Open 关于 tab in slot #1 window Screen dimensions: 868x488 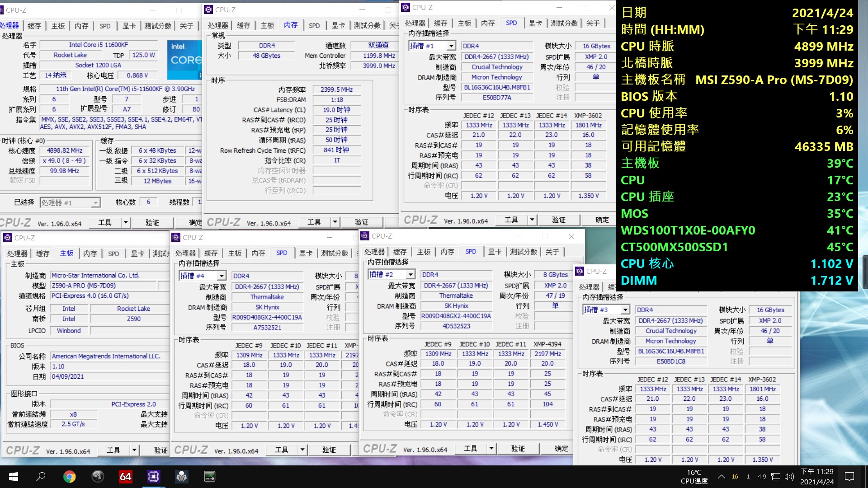[593, 23]
